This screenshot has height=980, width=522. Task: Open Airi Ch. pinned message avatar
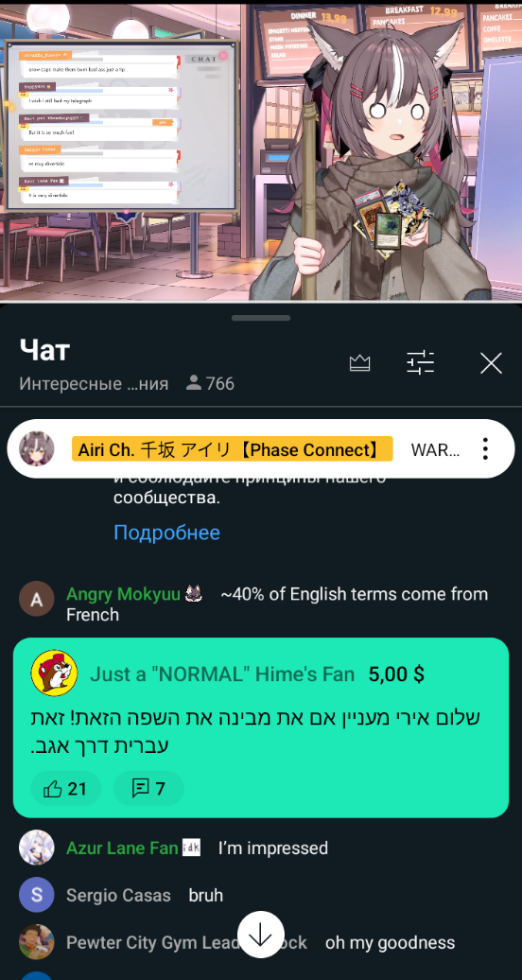point(37,448)
